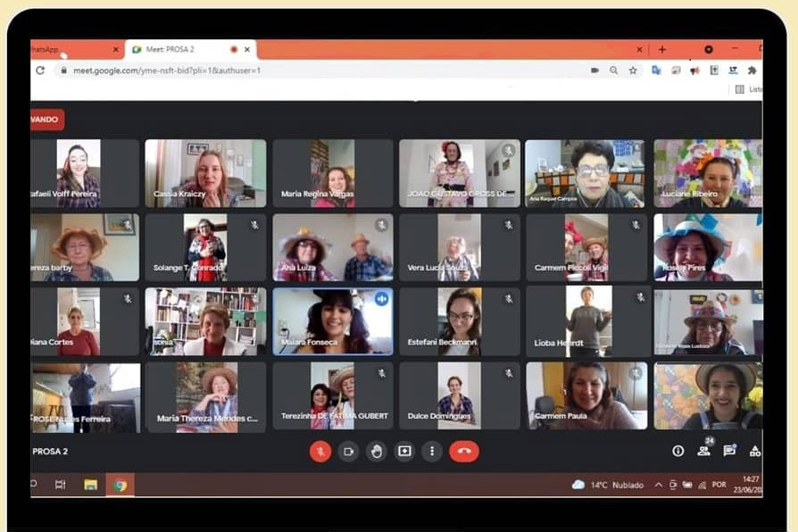Select the JOAO GUSTAVO GROSS video tile

pos(460,173)
